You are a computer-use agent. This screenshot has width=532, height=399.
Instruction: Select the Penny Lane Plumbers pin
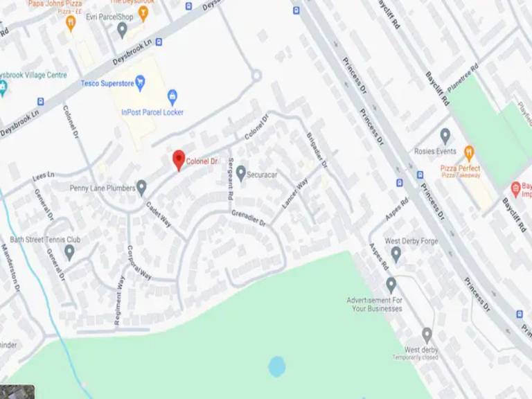pos(141,188)
